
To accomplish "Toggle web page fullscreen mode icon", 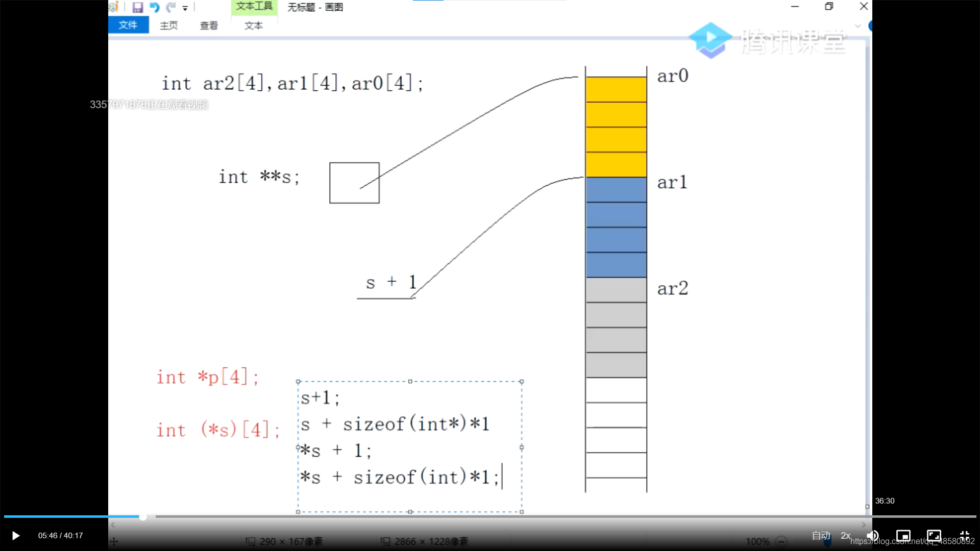I will pyautogui.click(x=934, y=536).
